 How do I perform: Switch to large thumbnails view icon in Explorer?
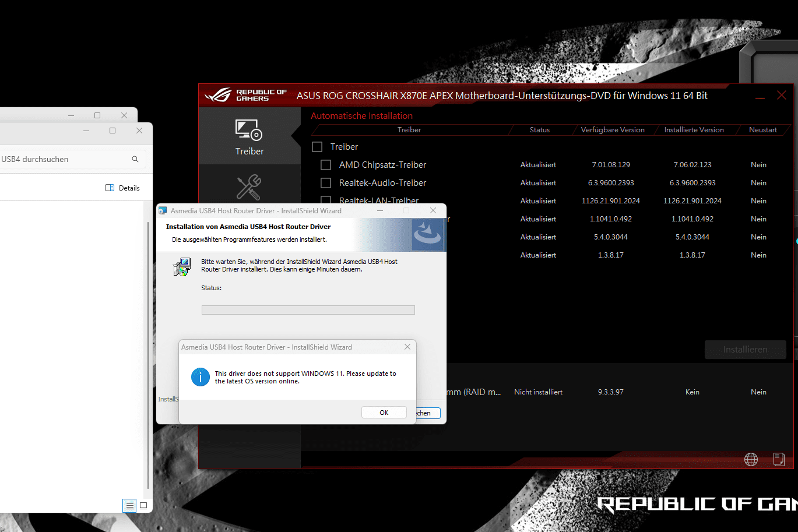pyautogui.click(x=143, y=506)
